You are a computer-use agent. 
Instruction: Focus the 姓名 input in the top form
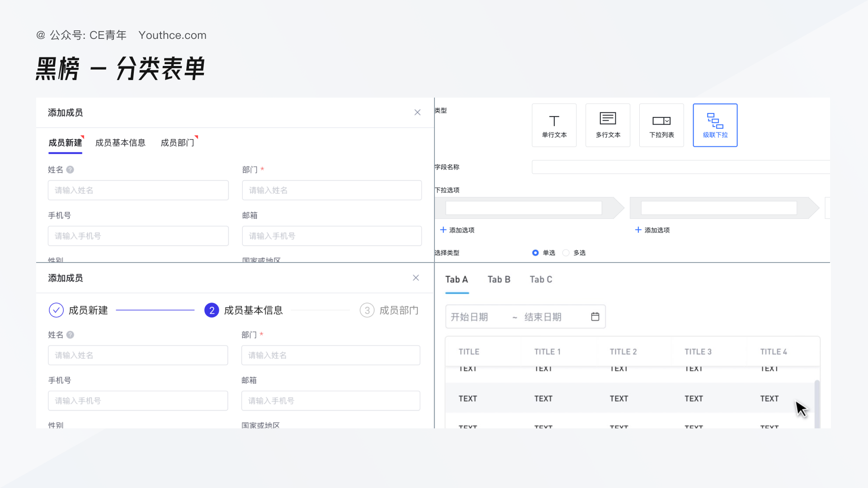tap(138, 190)
